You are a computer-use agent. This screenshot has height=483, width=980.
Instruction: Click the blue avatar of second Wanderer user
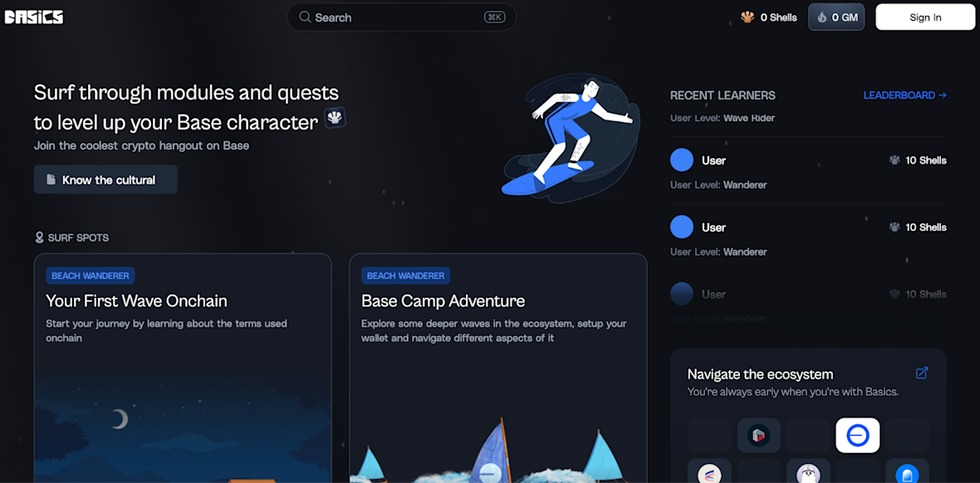682,226
